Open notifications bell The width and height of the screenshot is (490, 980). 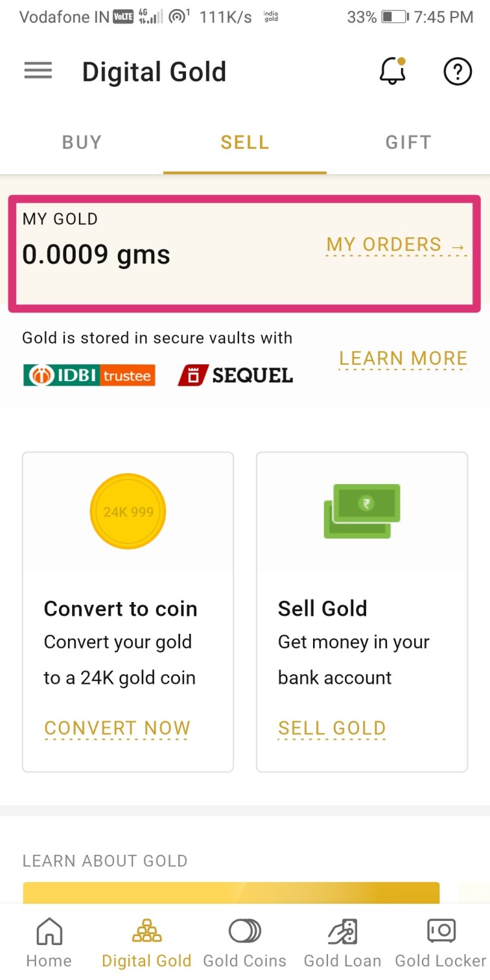pyautogui.click(x=392, y=71)
